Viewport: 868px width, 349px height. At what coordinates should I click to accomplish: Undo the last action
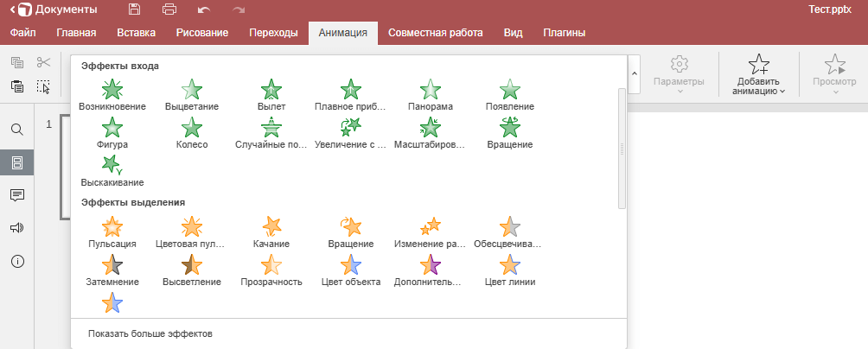point(204,10)
